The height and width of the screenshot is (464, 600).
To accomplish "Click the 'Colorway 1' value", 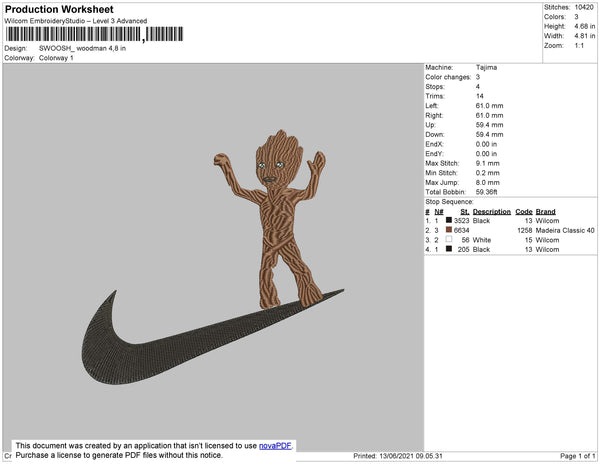I will tap(56, 58).
